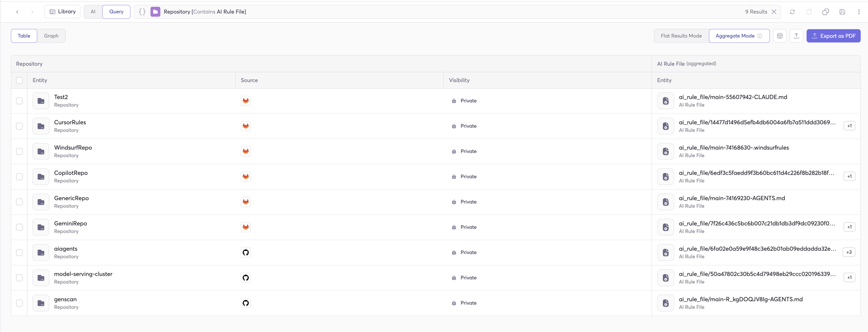Expand the +1 badge on model-serving-cluster row

[x=849, y=278]
